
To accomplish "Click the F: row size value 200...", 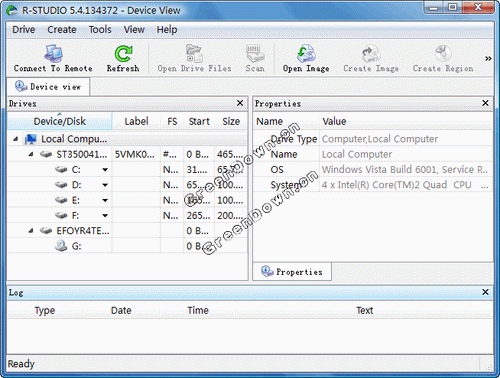I will [230, 216].
